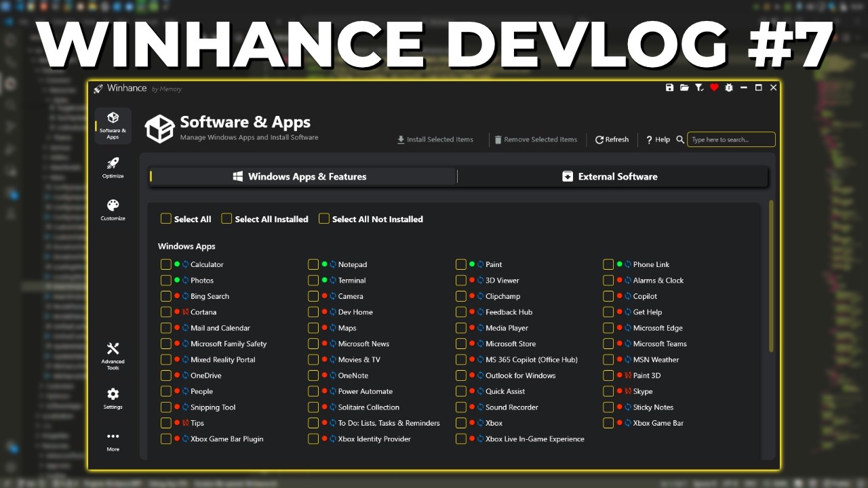Viewport: 868px width, 488px height.
Task: Switch to Windows Apps & Features tab
Action: [x=302, y=176]
